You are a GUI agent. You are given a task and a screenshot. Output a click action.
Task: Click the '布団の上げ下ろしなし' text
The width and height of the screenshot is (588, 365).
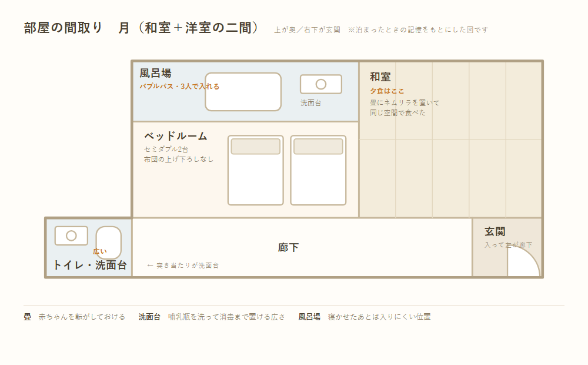point(179,159)
